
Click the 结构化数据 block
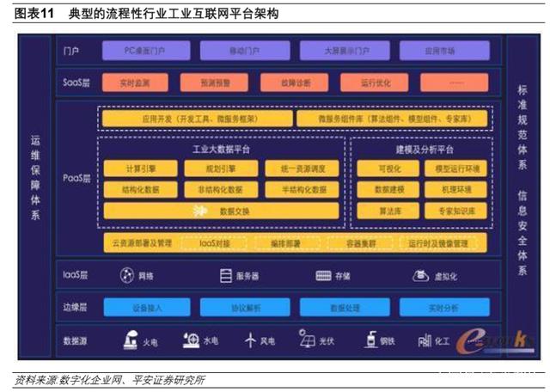[x=141, y=189]
